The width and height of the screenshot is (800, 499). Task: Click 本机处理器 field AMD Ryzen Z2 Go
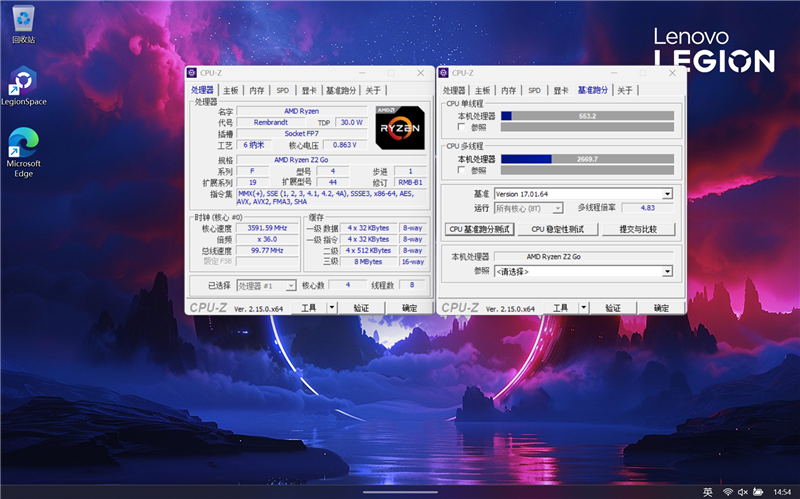click(584, 257)
